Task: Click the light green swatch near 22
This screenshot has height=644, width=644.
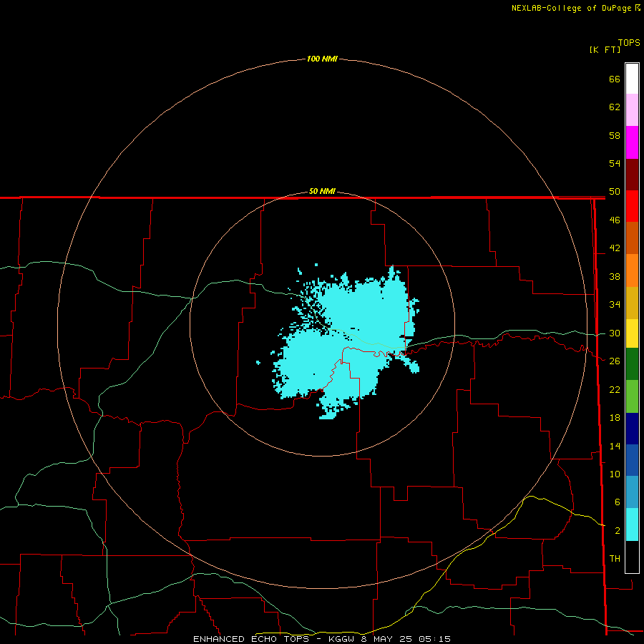Action: (632, 396)
